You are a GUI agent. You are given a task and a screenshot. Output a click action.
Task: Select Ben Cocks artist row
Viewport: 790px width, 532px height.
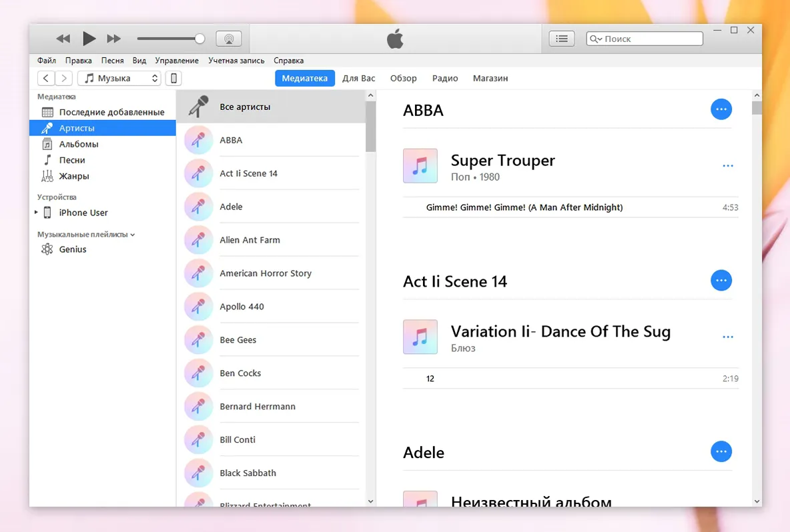[x=271, y=373]
